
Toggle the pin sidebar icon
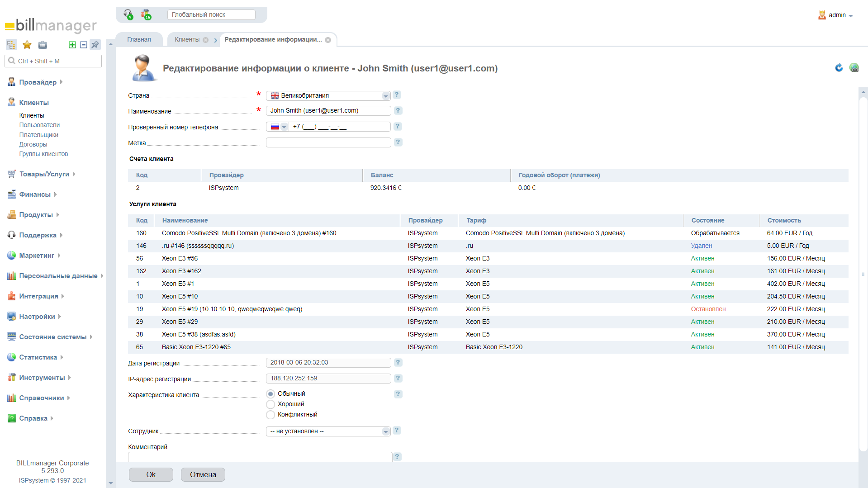point(95,45)
